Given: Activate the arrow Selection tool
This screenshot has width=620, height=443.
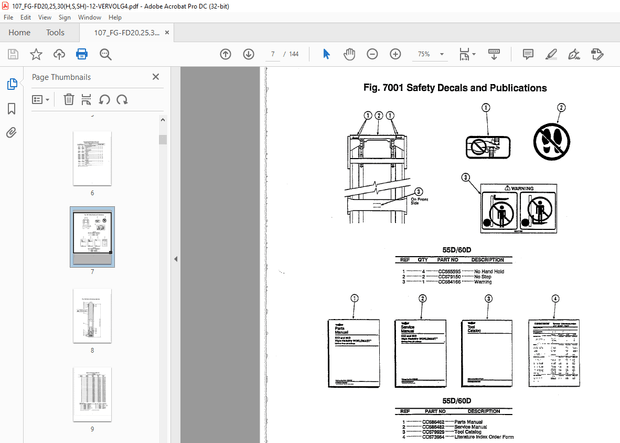Looking at the screenshot, I should [326, 54].
